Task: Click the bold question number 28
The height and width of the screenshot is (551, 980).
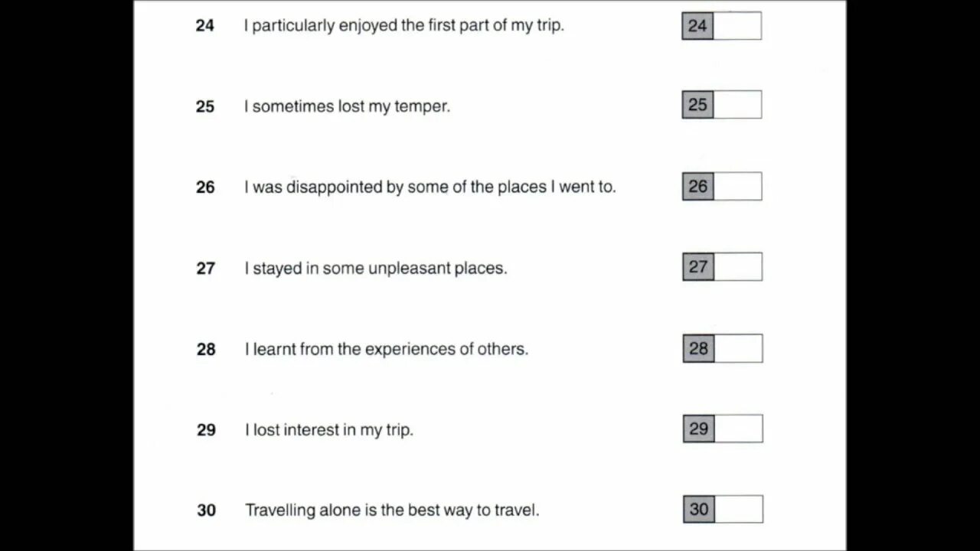Action: pyautogui.click(x=206, y=350)
